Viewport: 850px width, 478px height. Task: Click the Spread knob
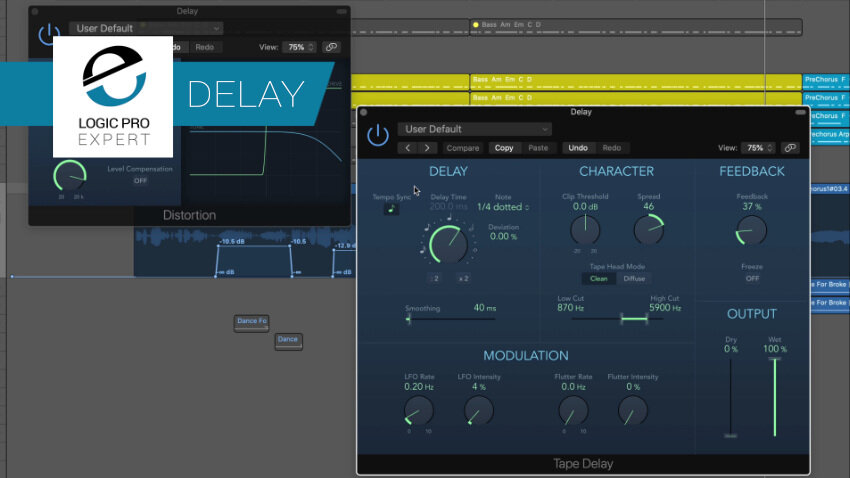point(649,230)
